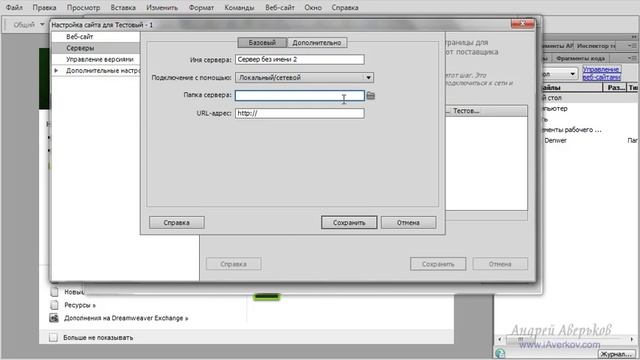
Task: Open the Справка menu
Action: coord(345,8)
